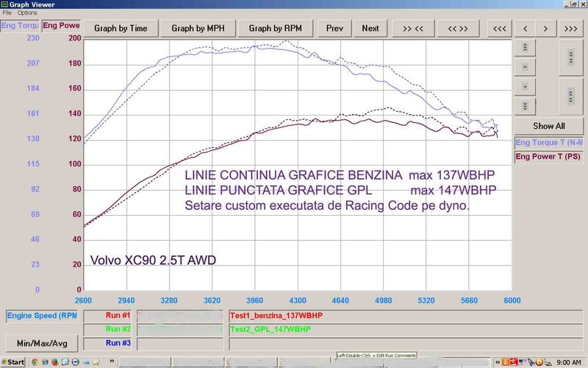Click the single-down vertical pan button
588x368 pixels.
pos(525,86)
